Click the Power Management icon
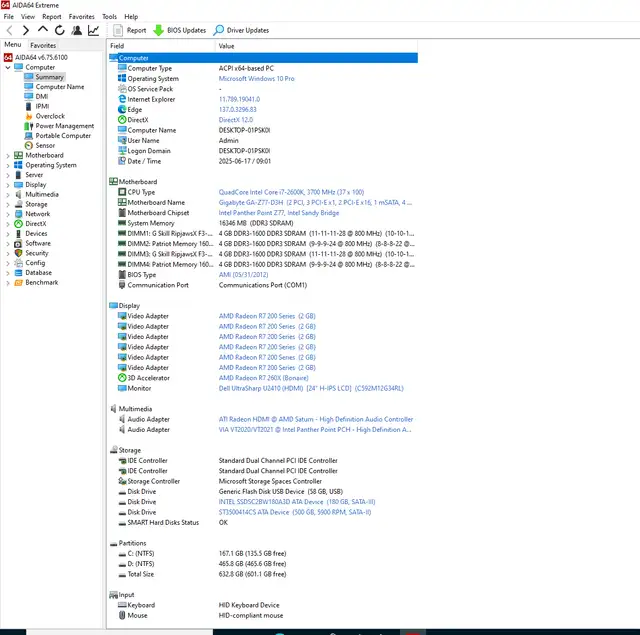The height and width of the screenshot is (635, 640). click(29, 126)
